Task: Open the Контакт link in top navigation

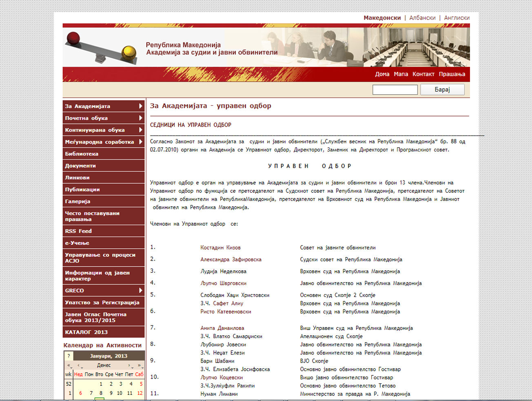Action: (x=423, y=74)
